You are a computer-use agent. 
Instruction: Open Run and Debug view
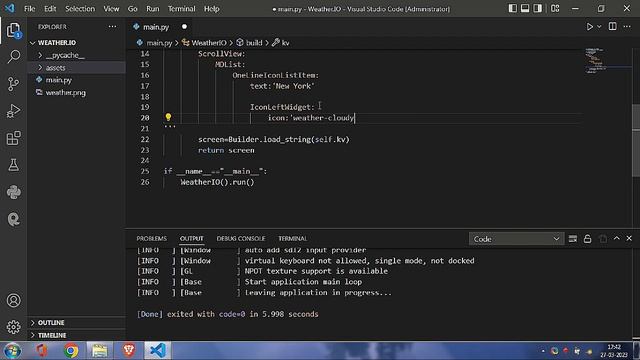(x=13, y=111)
